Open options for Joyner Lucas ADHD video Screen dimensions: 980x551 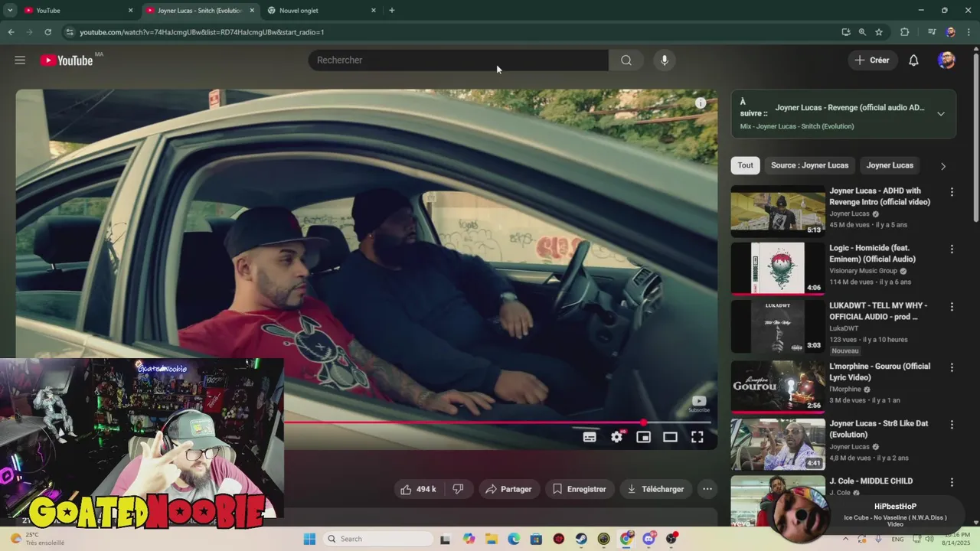(952, 192)
